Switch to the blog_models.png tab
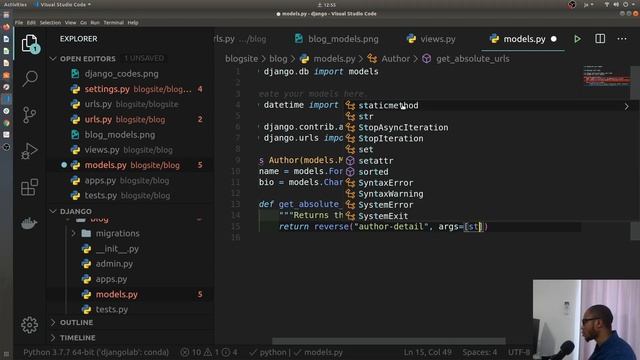 point(337,39)
